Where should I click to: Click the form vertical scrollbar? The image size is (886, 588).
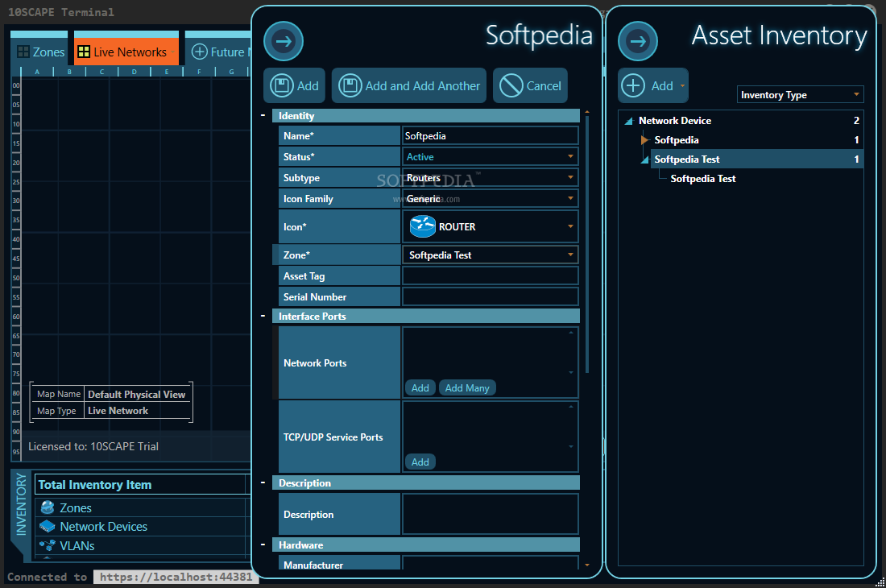click(587, 244)
